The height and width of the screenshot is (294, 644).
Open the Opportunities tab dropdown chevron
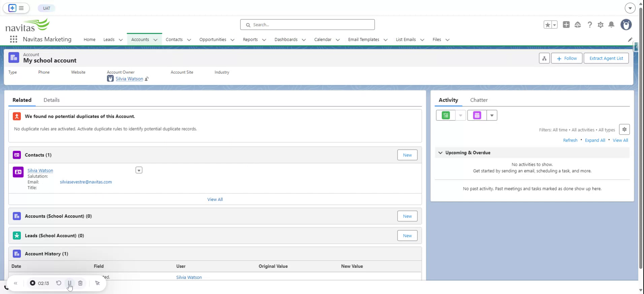click(232, 40)
